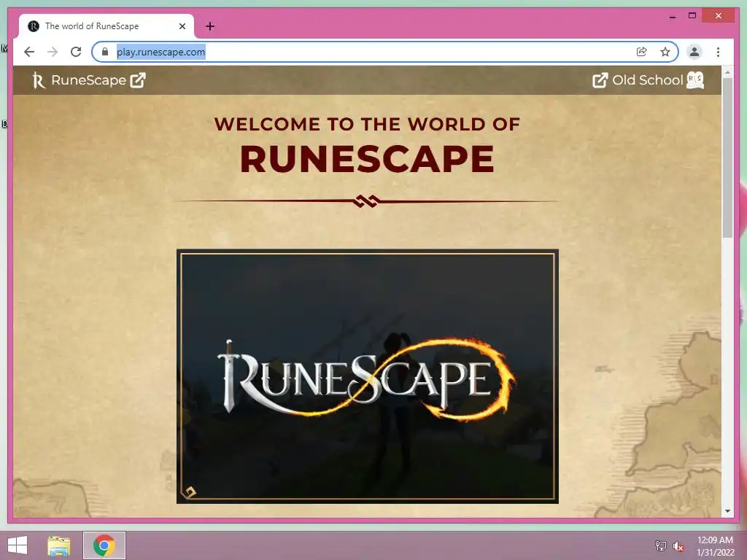747x560 pixels.
Task: Click the forward navigation arrow
Action: pos(53,52)
